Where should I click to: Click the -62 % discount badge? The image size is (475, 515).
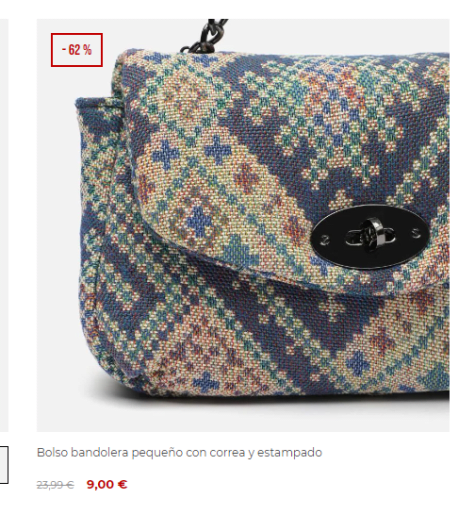77,50
